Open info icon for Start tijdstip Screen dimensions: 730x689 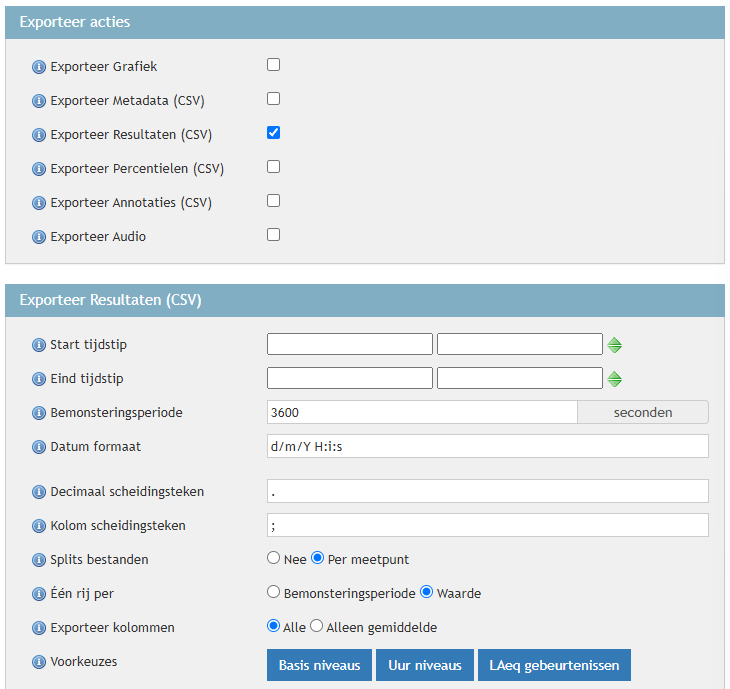(x=40, y=345)
